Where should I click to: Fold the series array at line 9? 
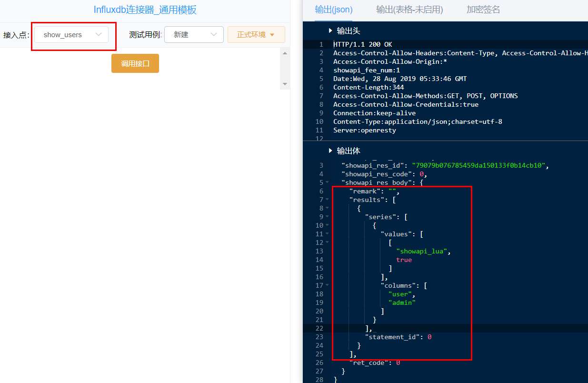tap(327, 217)
